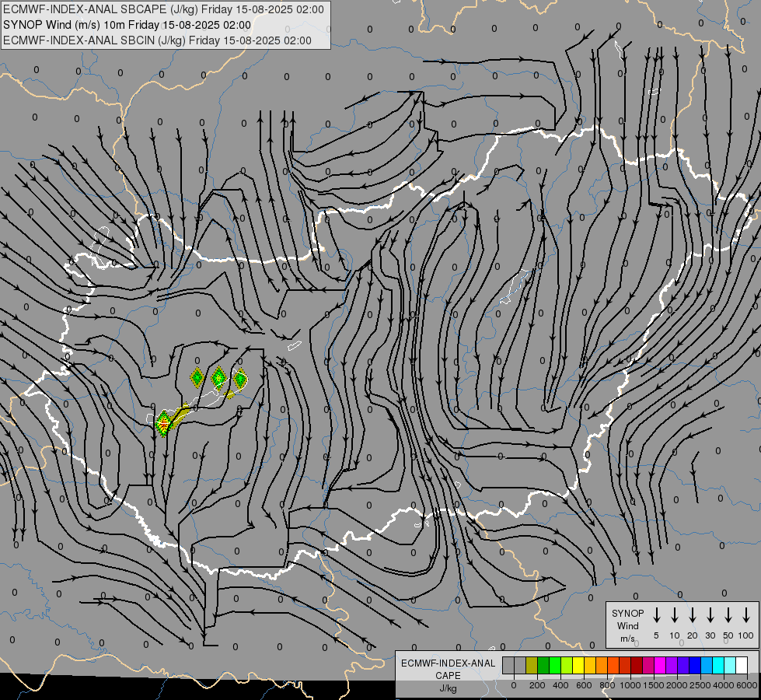Click the 30 m/s wind arrow in legend

tap(710, 615)
